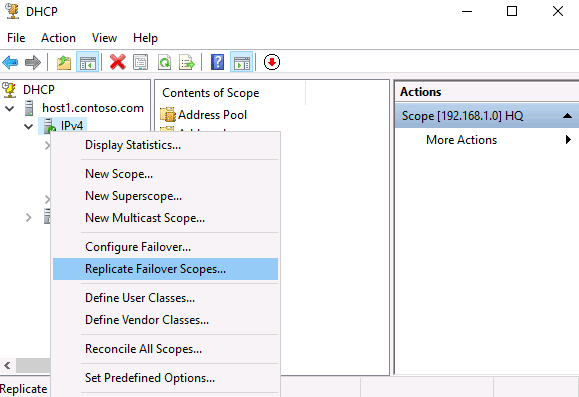Click the red down-arrow circle toolbar icon

click(272, 62)
